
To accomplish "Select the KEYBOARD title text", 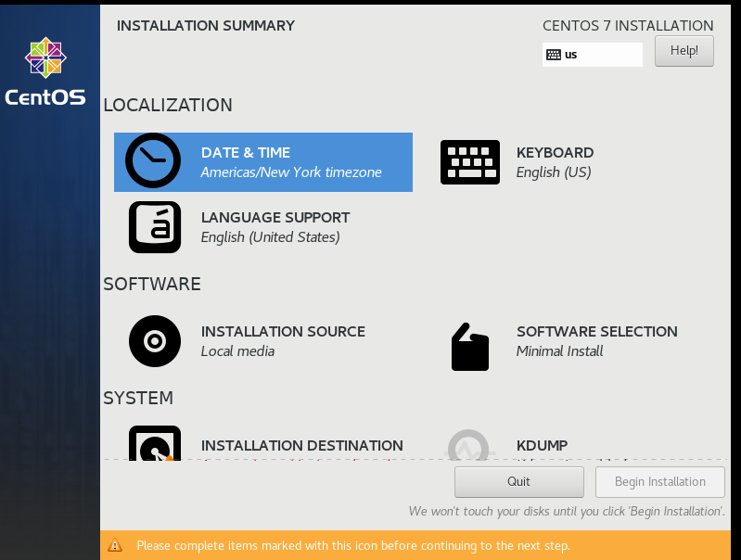I will 555,153.
